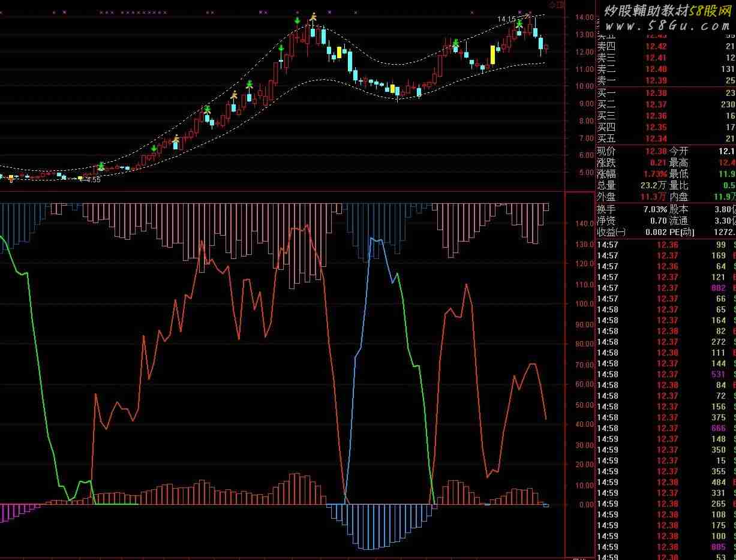Screen dimensions: 736x560
Task: Click the 收益(一) earnings value 0.002
Action: coord(656,233)
